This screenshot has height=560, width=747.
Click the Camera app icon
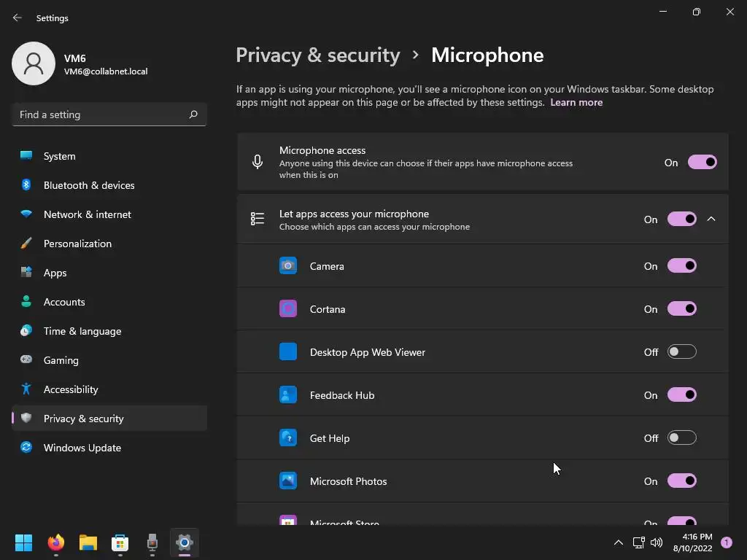288,265
